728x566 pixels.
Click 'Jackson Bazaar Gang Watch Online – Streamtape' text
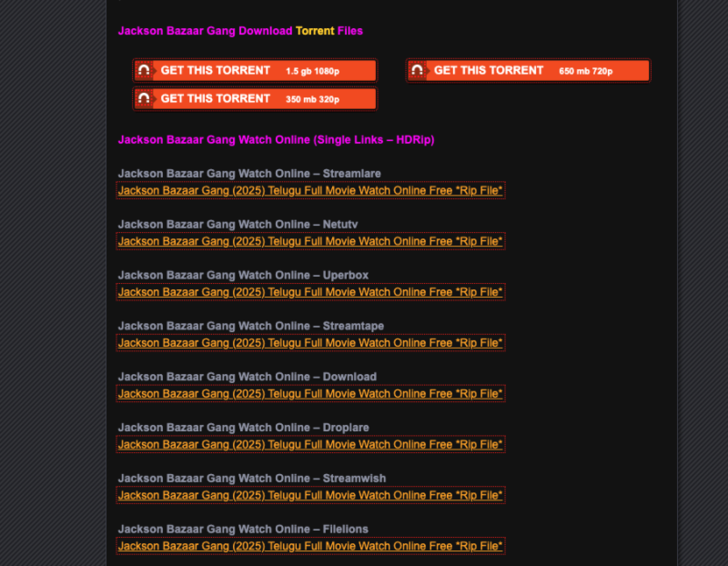point(251,326)
